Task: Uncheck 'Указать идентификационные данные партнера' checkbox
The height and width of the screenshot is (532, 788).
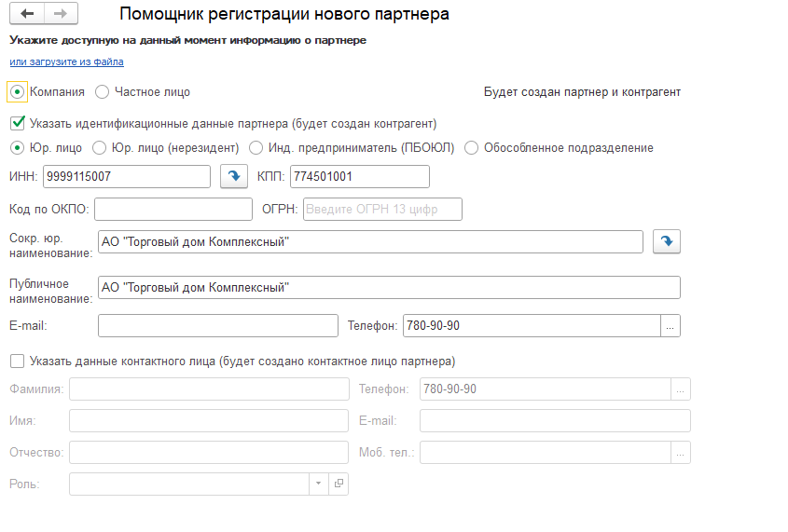Action: click(x=17, y=123)
